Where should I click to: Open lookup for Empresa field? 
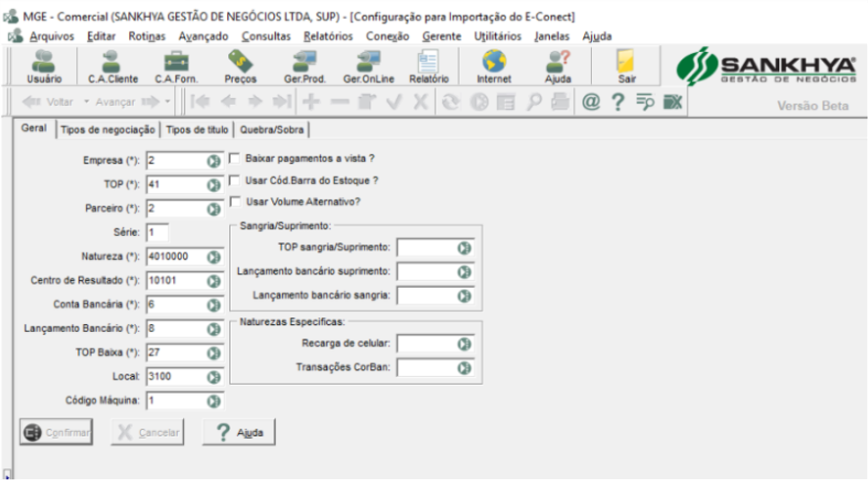[213, 162]
